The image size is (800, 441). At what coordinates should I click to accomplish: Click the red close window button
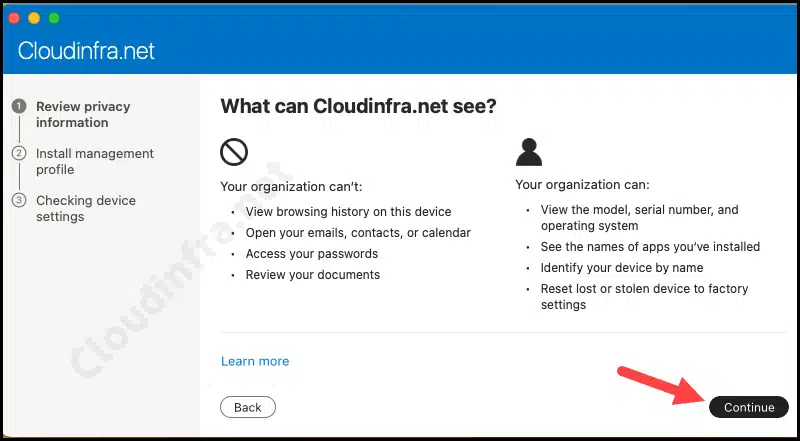(14, 18)
